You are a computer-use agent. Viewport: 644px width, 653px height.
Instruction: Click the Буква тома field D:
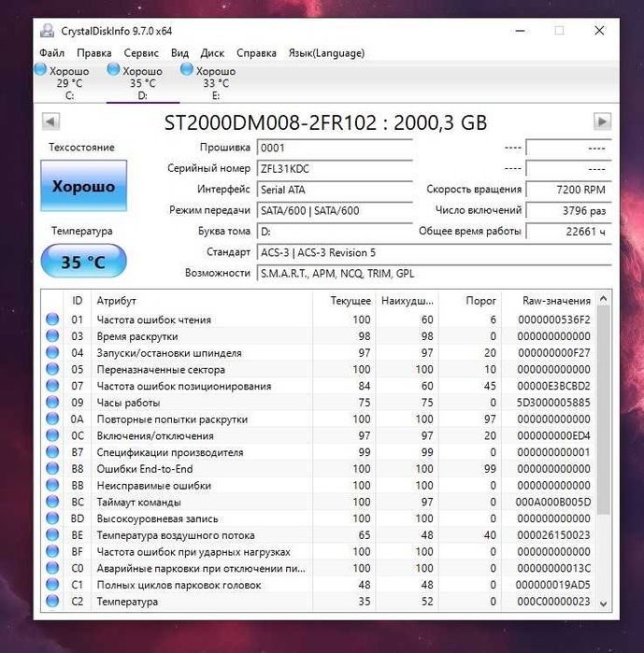coord(335,231)
